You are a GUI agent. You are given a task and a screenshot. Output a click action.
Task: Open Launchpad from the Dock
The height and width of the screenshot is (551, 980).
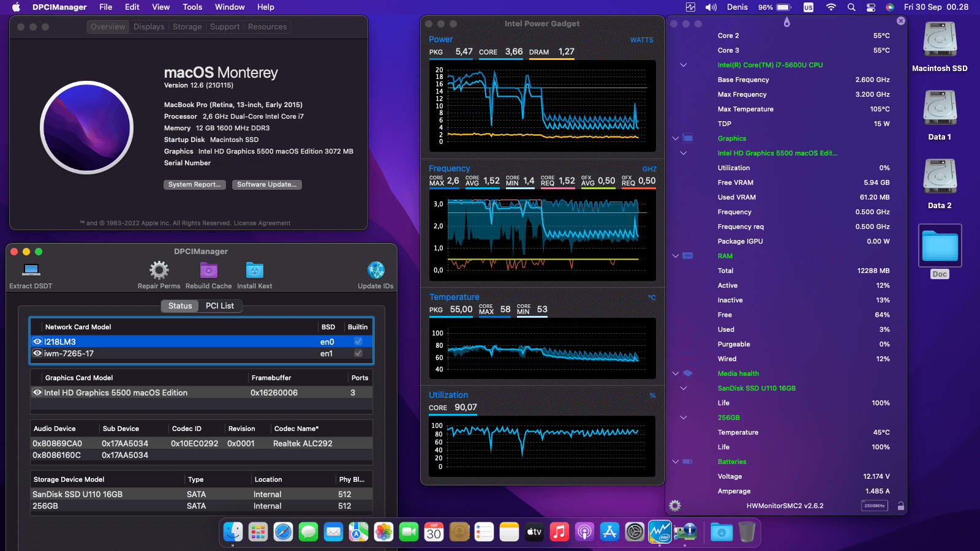click(258, 531)
